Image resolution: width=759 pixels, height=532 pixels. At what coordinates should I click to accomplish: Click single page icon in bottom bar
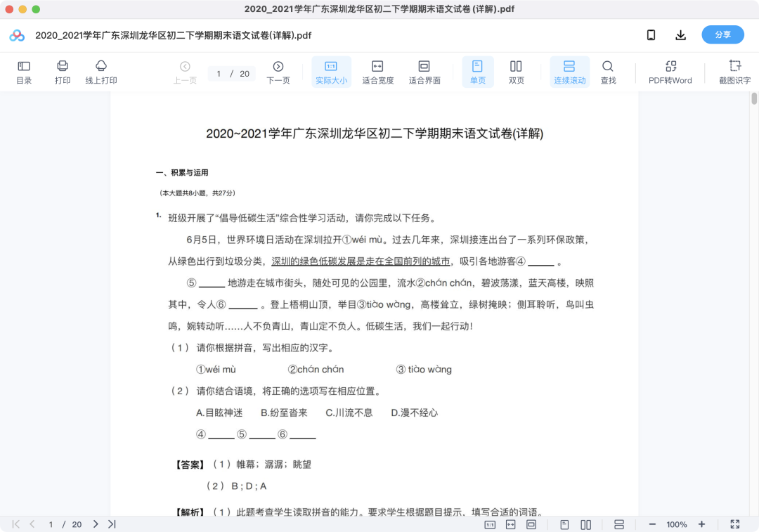click(x=564, y=524)
